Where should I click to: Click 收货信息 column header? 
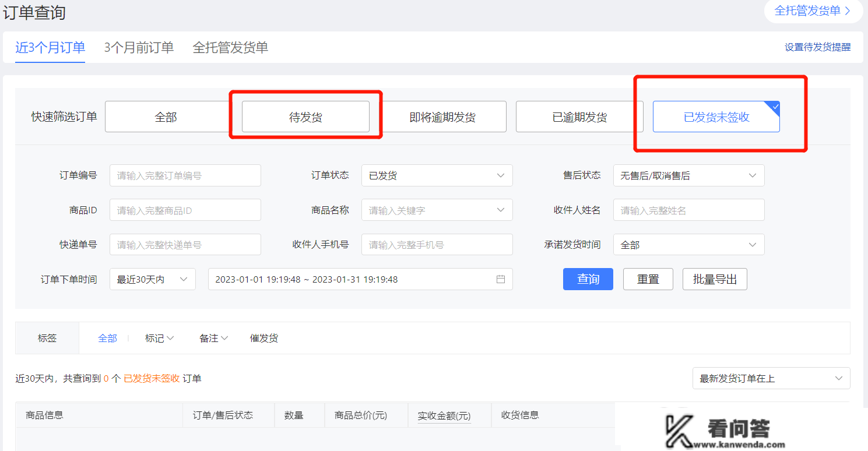[x=520, y=415]
